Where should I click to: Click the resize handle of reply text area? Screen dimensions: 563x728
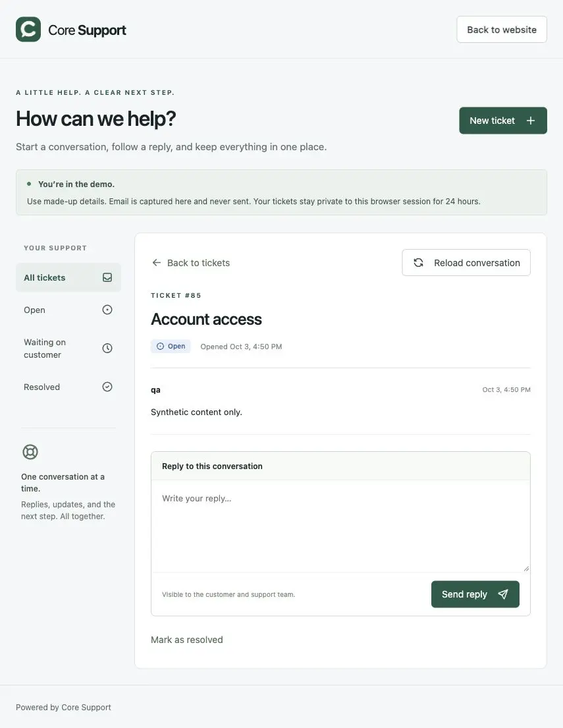coord(526,569)
